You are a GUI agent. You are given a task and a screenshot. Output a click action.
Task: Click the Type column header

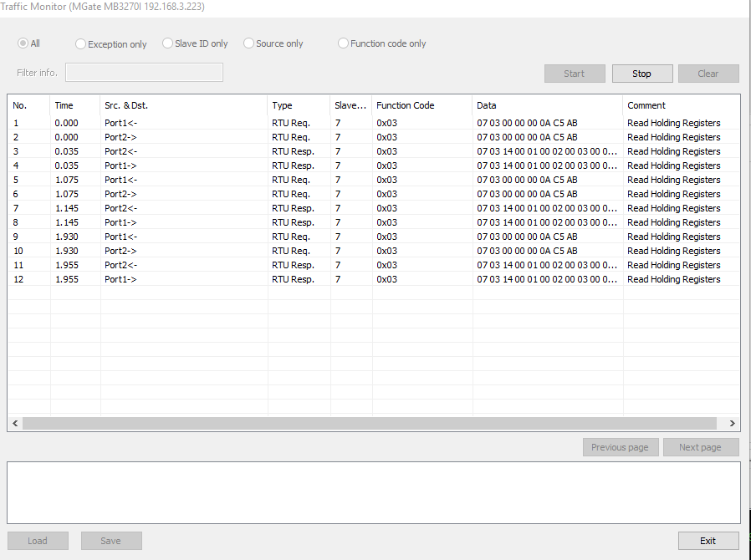tap(299, 105)
